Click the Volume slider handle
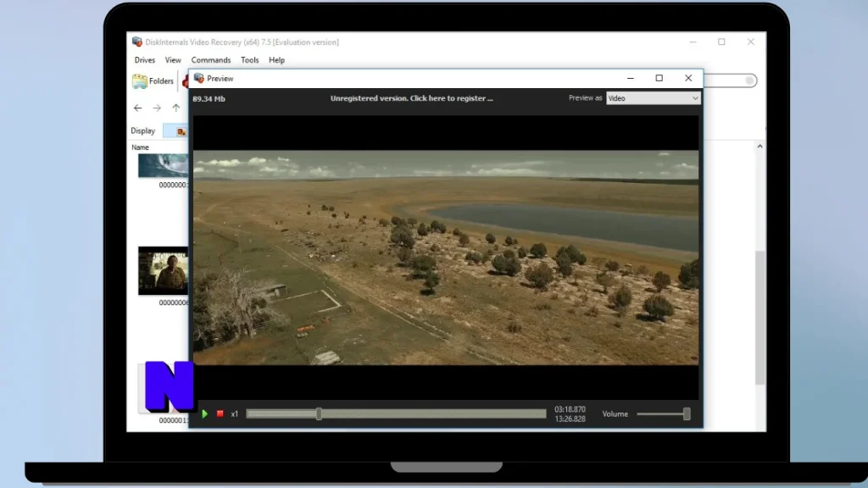 click(x=687, y=413)
